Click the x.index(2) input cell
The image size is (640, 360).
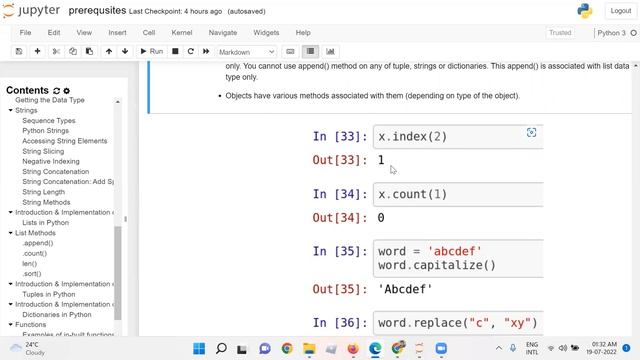click(458, 137)
